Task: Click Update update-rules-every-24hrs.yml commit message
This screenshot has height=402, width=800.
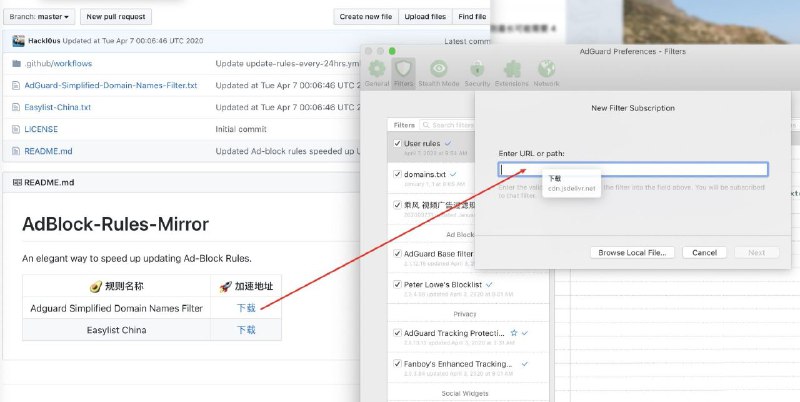Action: tap(288, 64)
